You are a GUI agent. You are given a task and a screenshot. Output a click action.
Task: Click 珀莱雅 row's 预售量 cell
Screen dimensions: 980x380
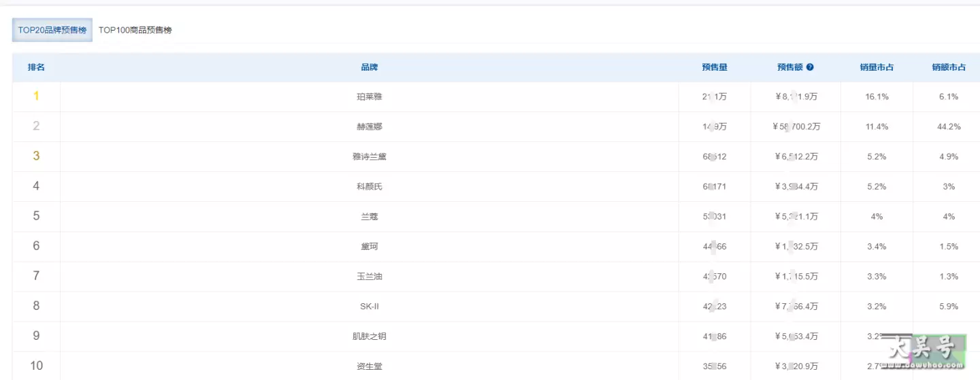[x=715, y=97]
